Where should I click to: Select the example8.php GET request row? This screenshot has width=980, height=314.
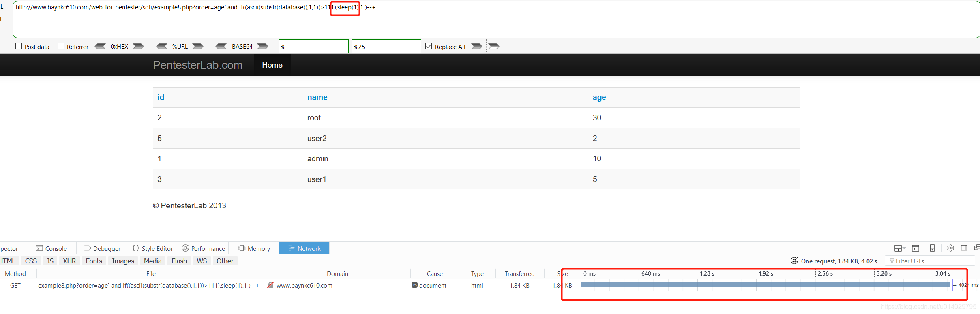pos(490,285)
